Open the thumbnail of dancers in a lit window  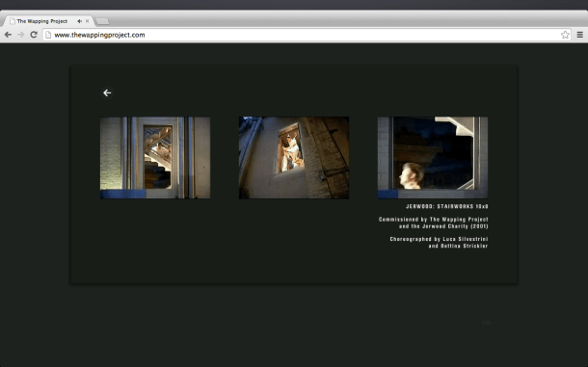(x=294, y=158)
